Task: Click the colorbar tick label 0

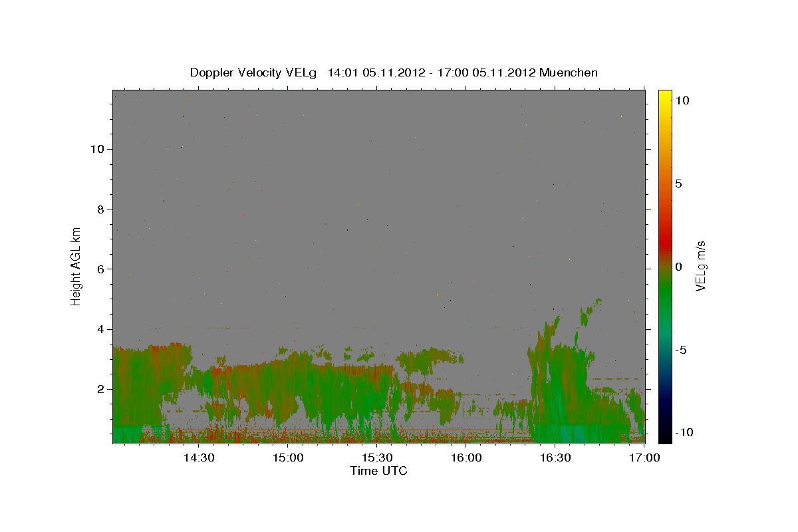Action: [679, 267]
